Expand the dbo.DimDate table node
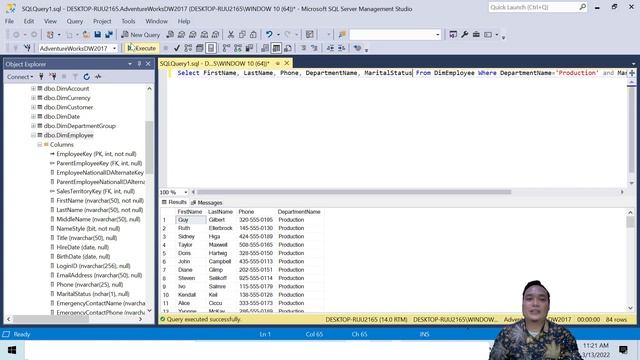640x360 pixels. coord(33,116)
